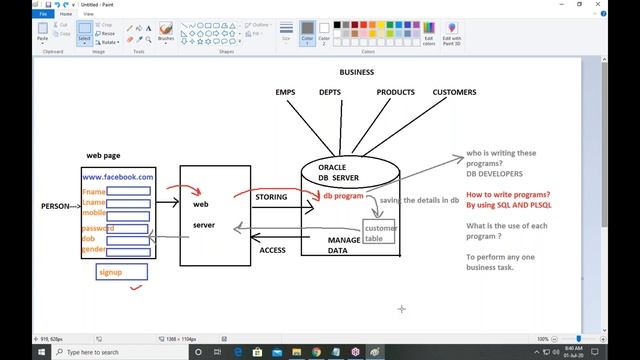Screen dimensions: 640x360
Task: Select the Color picker eyedropper tool
Action: 139,39
